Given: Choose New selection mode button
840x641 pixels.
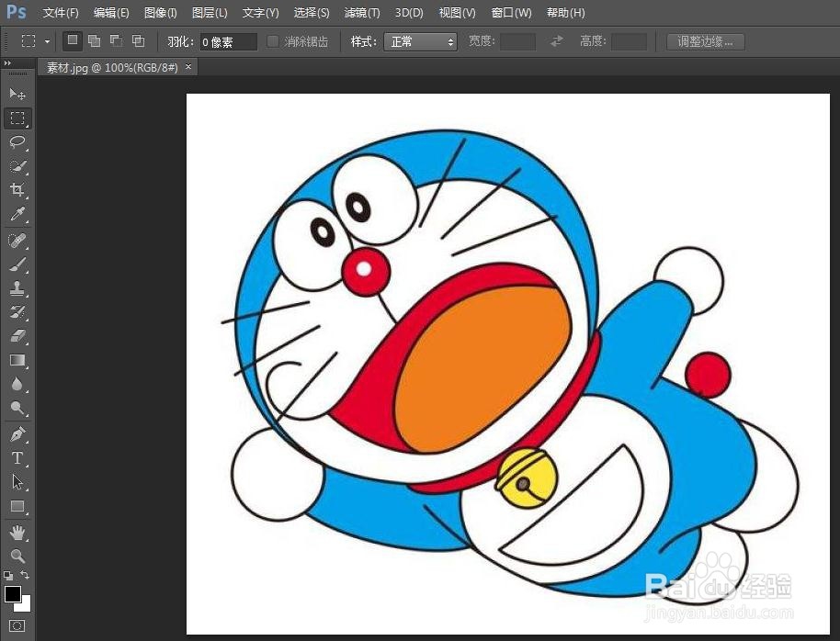Looking at the screenshot, I should click(73, 40).
